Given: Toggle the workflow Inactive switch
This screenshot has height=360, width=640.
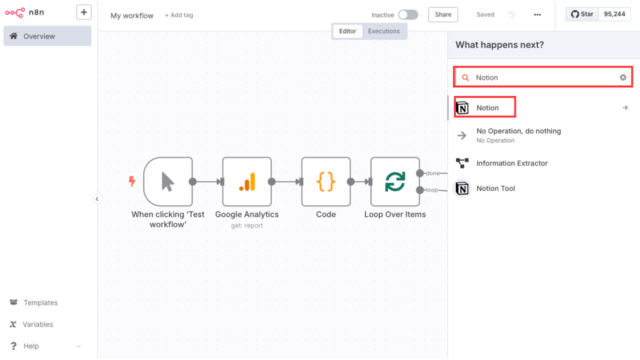Looking at the screenshot, I should pos(408,15).
